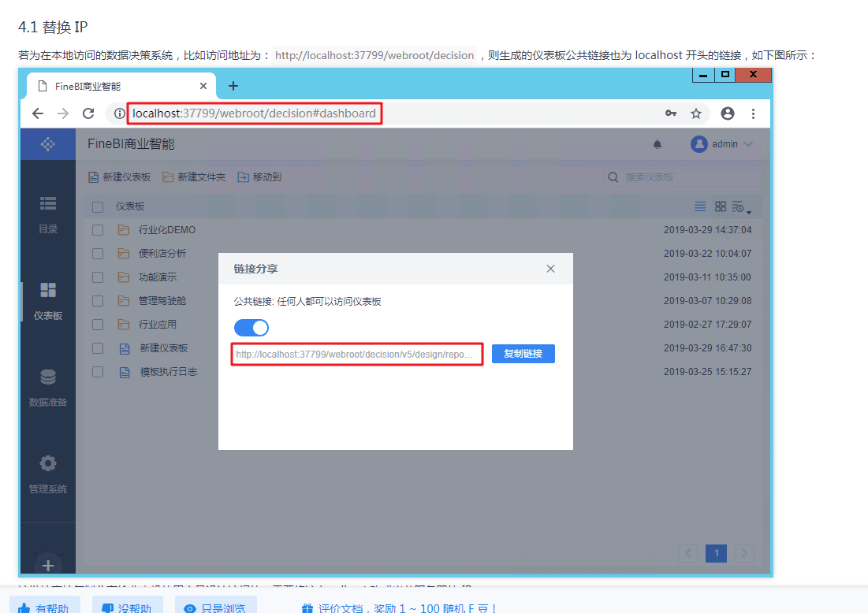The image size is (868, 613).
Task: Click 新建文件夹 in the toolbar
Action: pyautogui.click(x=194, y=177)
